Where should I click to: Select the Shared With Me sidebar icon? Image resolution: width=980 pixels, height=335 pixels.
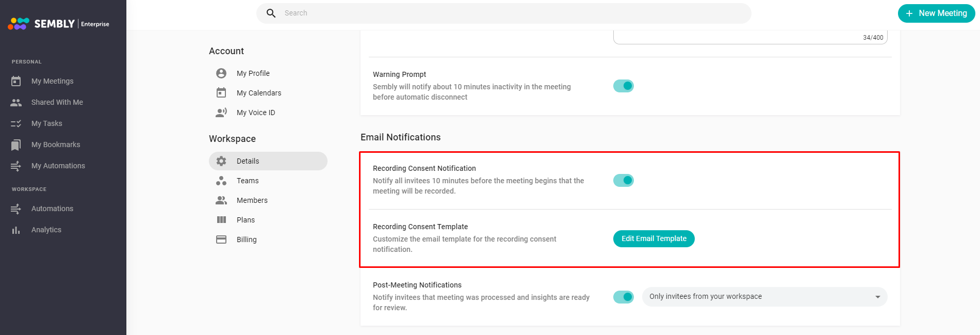click(x=15, y=102)
